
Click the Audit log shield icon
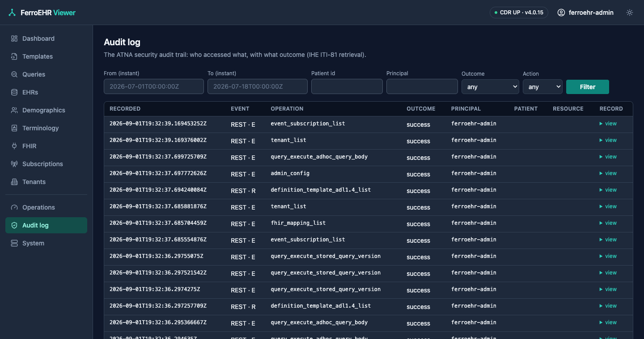[x=14, y=225]
